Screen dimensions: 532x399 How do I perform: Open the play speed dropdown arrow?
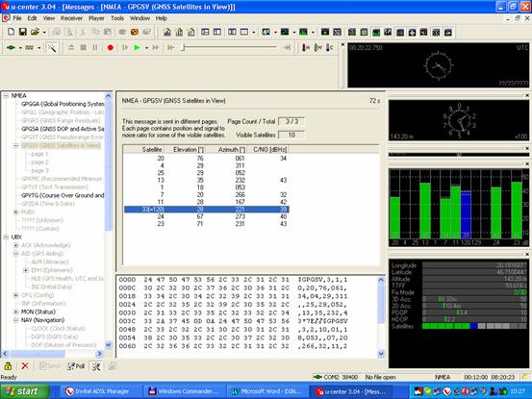click(146, 48)
